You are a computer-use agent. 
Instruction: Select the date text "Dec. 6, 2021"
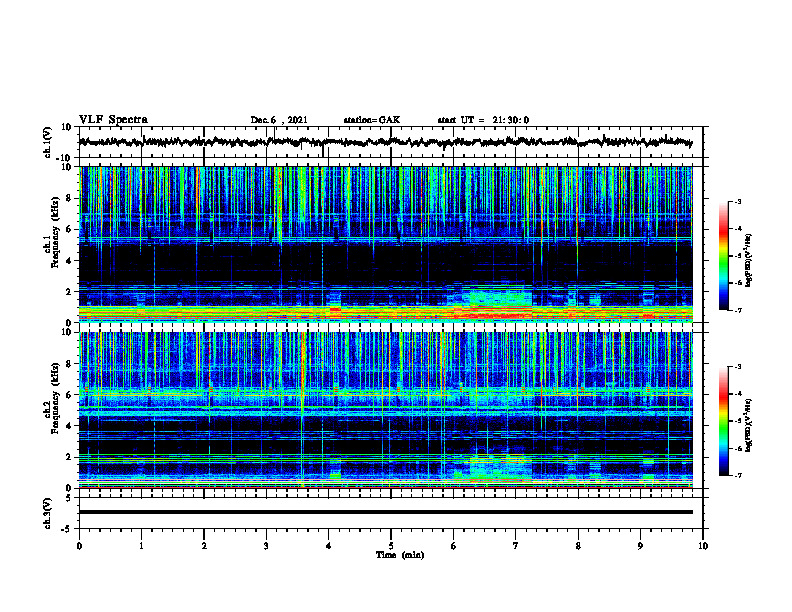coord(279,120)
